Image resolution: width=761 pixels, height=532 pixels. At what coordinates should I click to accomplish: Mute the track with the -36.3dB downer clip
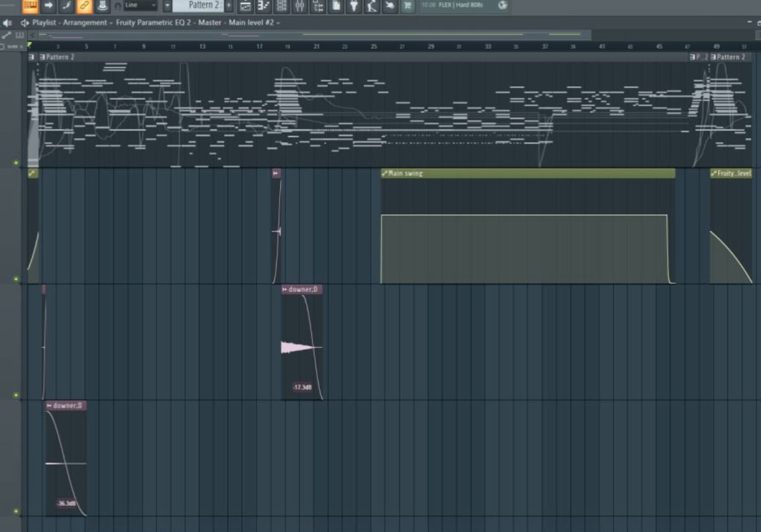pyautogui.click(x=16, y=511)
